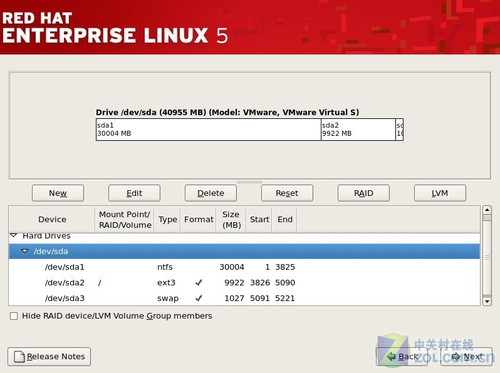Select the /dev/sda1 ntfs partition row

tap(244, 267)
